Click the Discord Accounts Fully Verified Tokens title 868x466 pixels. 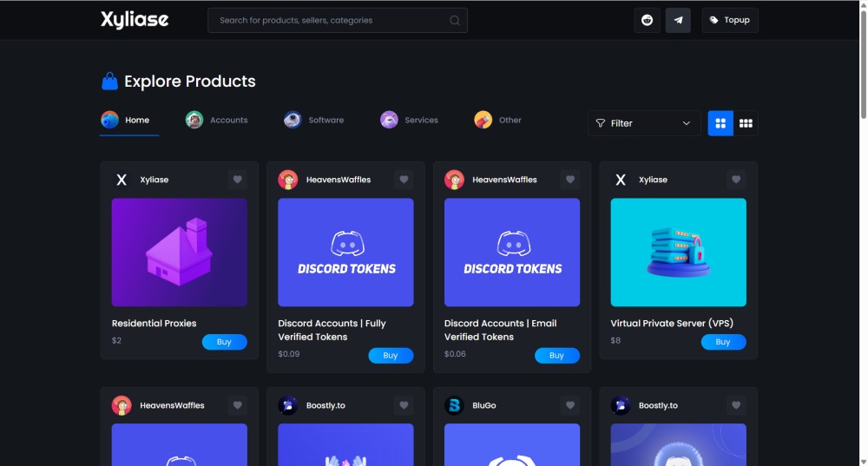(x=332, y=330)
